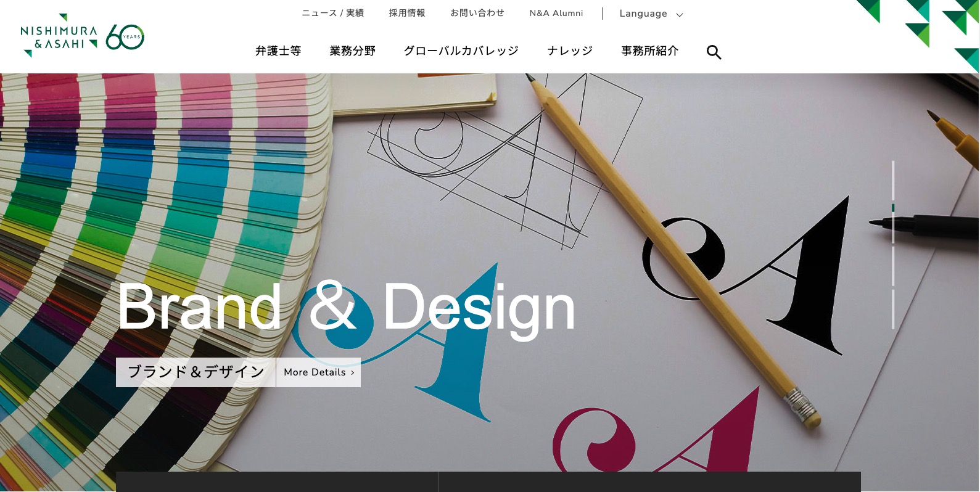
Task: Open the 採用情報 link
Action: (x=407, y=13)
